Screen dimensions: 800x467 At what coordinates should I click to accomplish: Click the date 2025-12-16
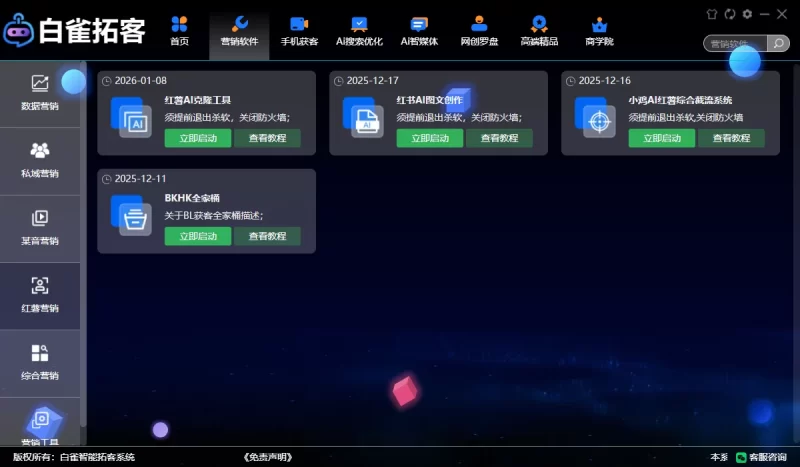pos(605,81)
